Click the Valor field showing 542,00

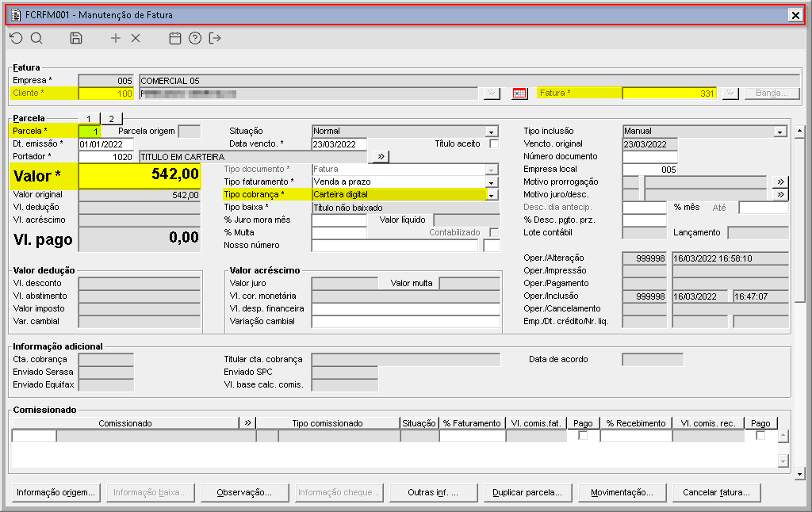[x=140, y=175]
